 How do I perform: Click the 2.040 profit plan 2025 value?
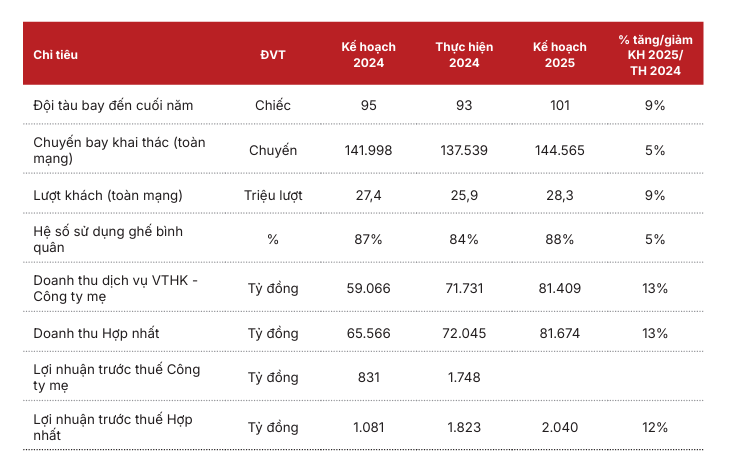[x=559, y=427]
